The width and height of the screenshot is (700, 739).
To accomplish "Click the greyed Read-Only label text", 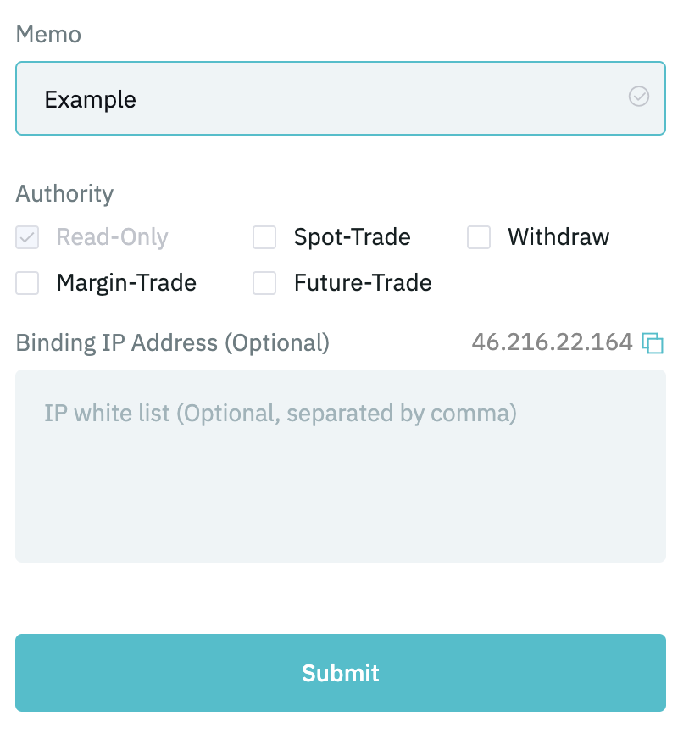I will [112, 237].
